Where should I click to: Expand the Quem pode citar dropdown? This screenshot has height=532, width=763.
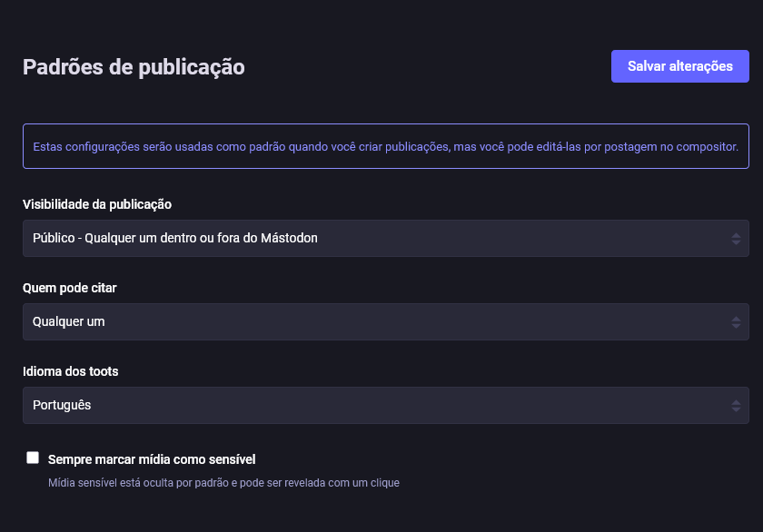point(385,321)
